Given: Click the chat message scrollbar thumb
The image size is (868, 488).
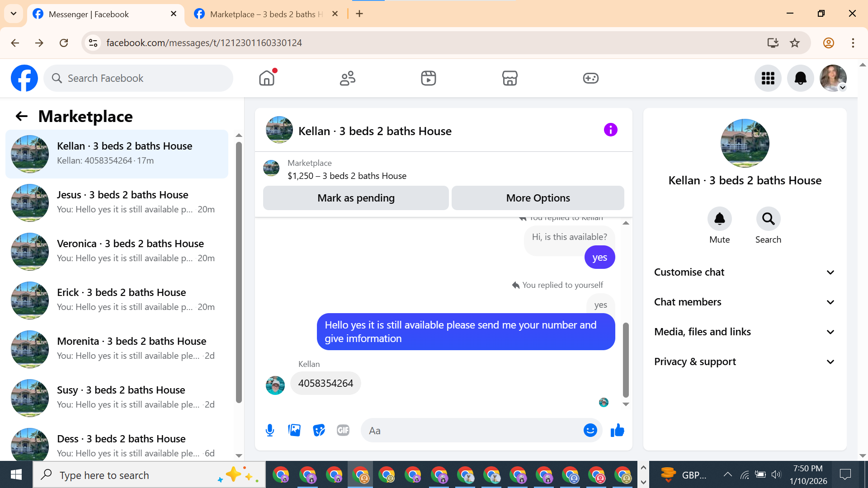Looking at the screenshot, I should pyautogui.click(x=626, y=359).
